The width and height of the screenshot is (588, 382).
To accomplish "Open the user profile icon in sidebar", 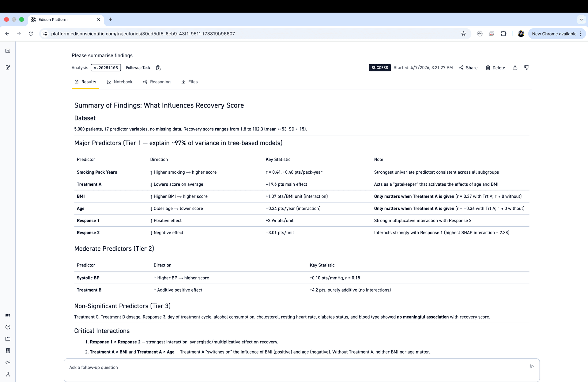I will click(8, 374).
